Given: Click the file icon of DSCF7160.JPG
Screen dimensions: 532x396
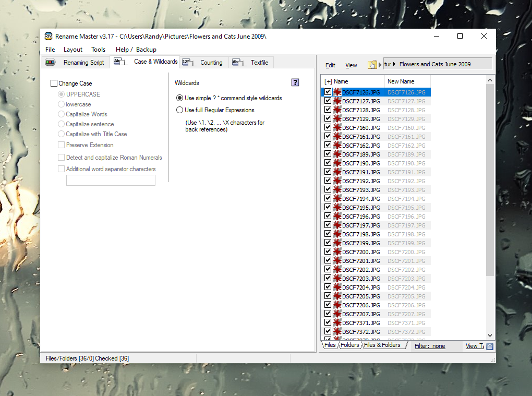Looking at the screenshot, I should (337, 128).
